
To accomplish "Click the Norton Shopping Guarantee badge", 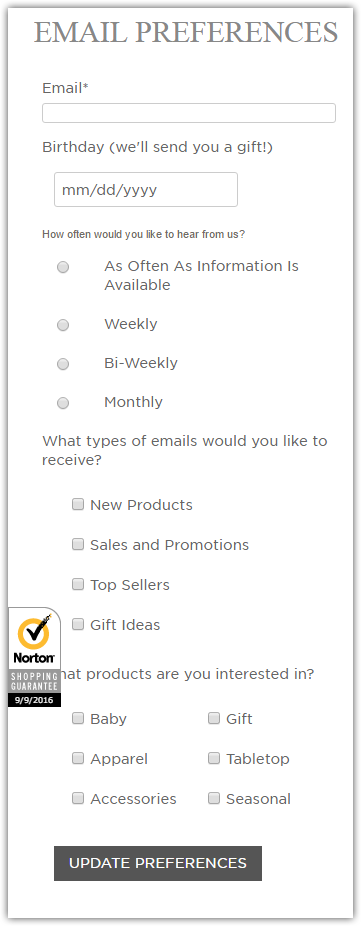I will 34,657.
